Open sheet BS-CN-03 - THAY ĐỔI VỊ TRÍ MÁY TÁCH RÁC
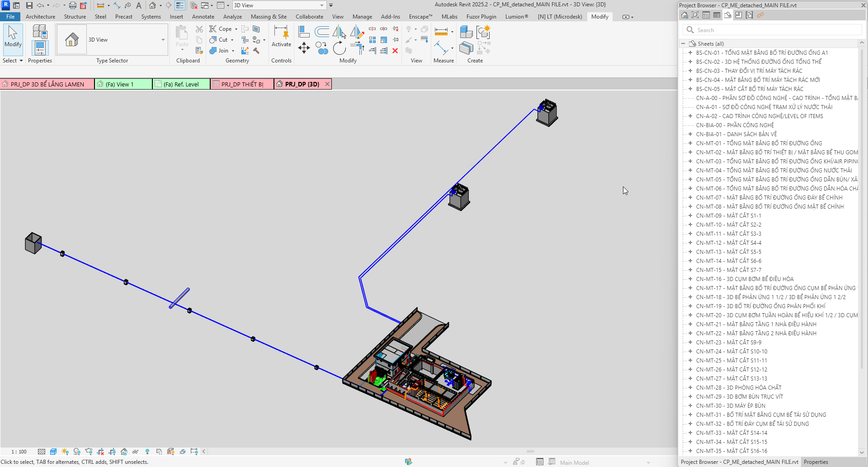Image resolution: width=868 pixels, height=467 pixels. (x=749, y=71)
